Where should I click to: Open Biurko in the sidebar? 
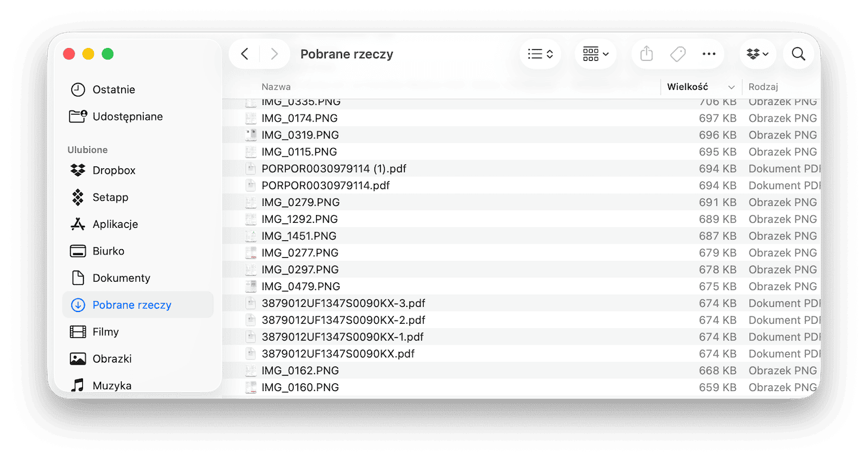pyautogui.click(x=138, y=251)
